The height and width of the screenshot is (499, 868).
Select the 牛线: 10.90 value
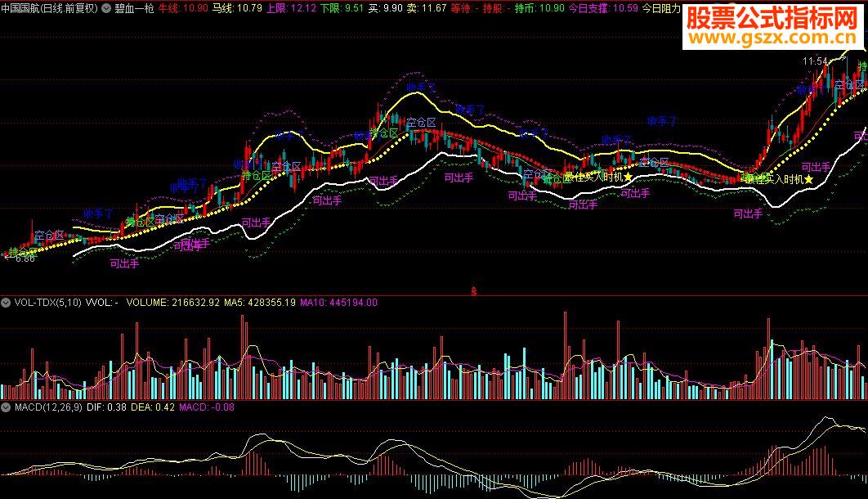[x=183, y=8]
